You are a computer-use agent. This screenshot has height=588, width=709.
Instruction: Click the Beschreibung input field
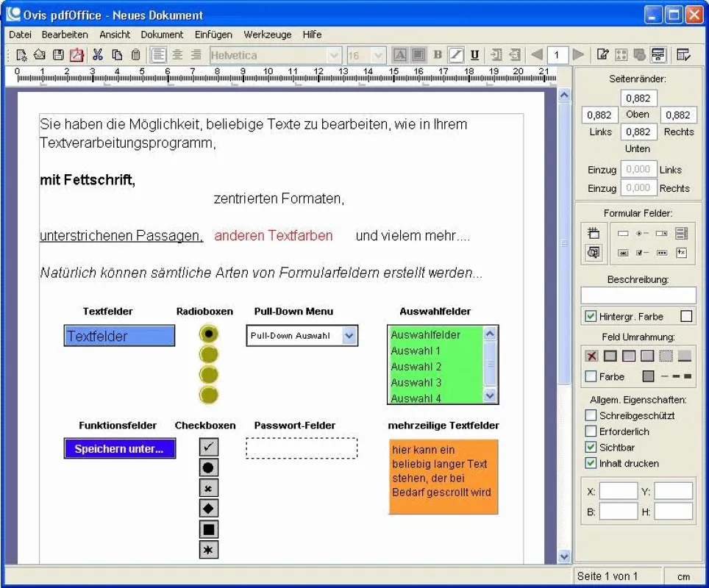click(638, 295)
